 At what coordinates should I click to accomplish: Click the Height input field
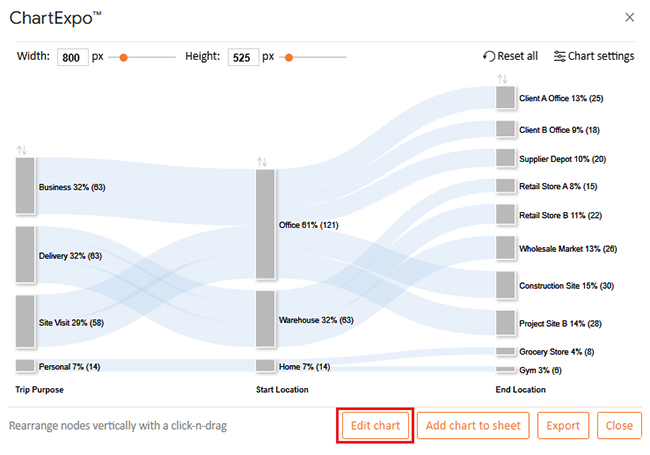243,57
